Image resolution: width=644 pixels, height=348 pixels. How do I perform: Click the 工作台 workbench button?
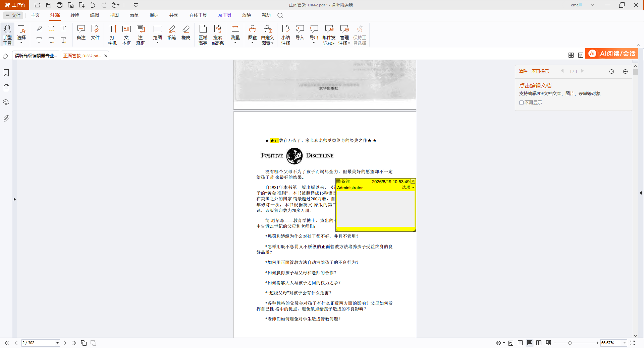pyautogui.click(x=15, y=5)
